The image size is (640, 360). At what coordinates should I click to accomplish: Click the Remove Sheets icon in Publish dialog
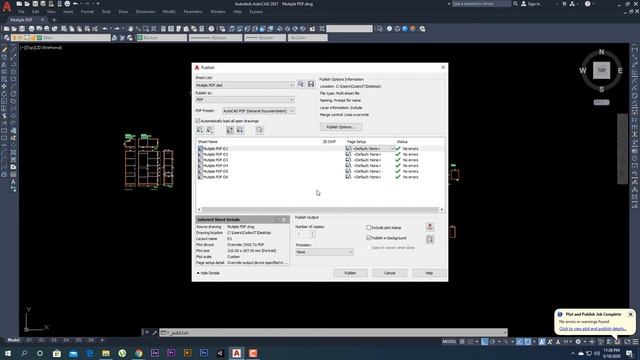[210, 130]
